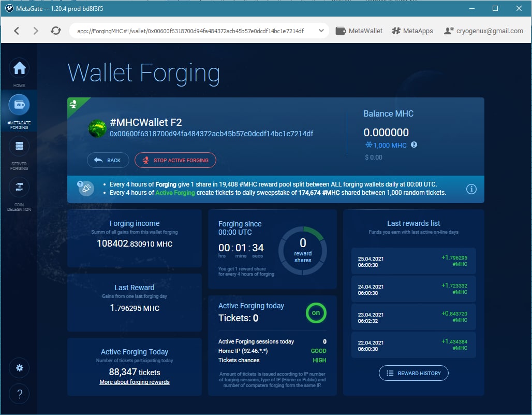This screenshot has height=415, width=532.
Task: Maximize the MetaGate window
Action: [x=495, y=8]
